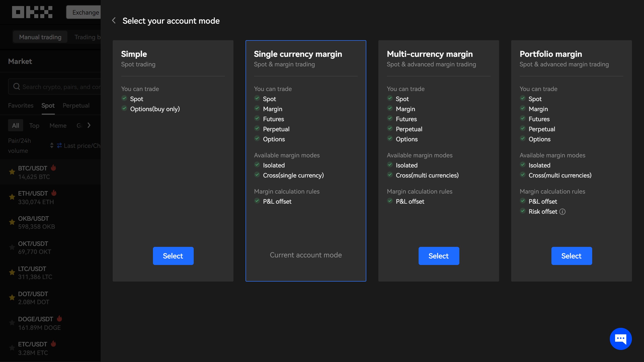Select the Simple account mode
644x362 pixels.
pos(173,256)
